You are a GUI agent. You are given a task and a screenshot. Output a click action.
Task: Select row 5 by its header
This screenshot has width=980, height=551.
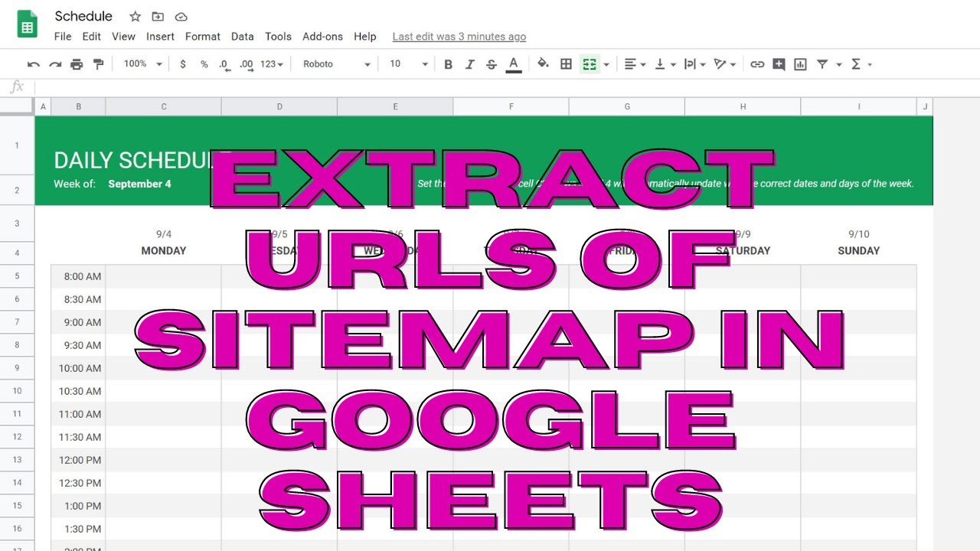coord(17,276)
